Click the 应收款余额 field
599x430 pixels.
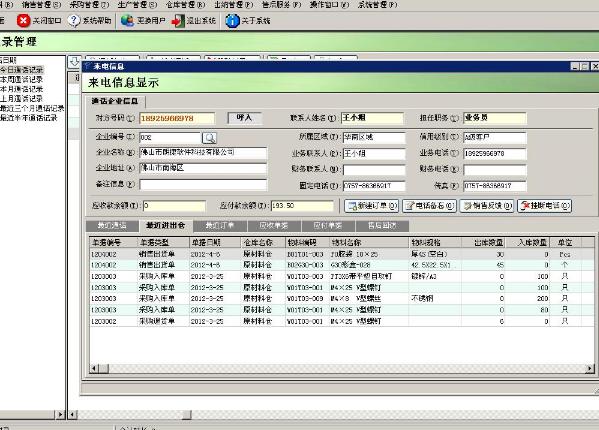pos(174,206)
